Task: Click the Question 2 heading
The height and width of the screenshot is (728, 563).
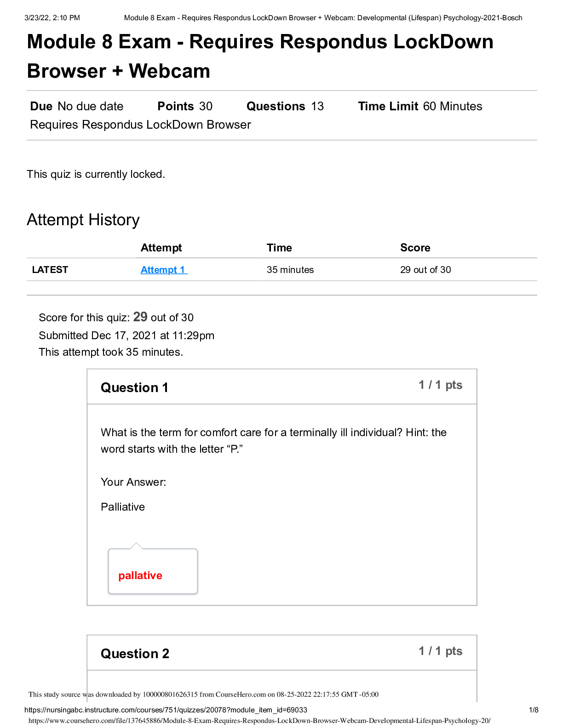Action: pos(135,654)
